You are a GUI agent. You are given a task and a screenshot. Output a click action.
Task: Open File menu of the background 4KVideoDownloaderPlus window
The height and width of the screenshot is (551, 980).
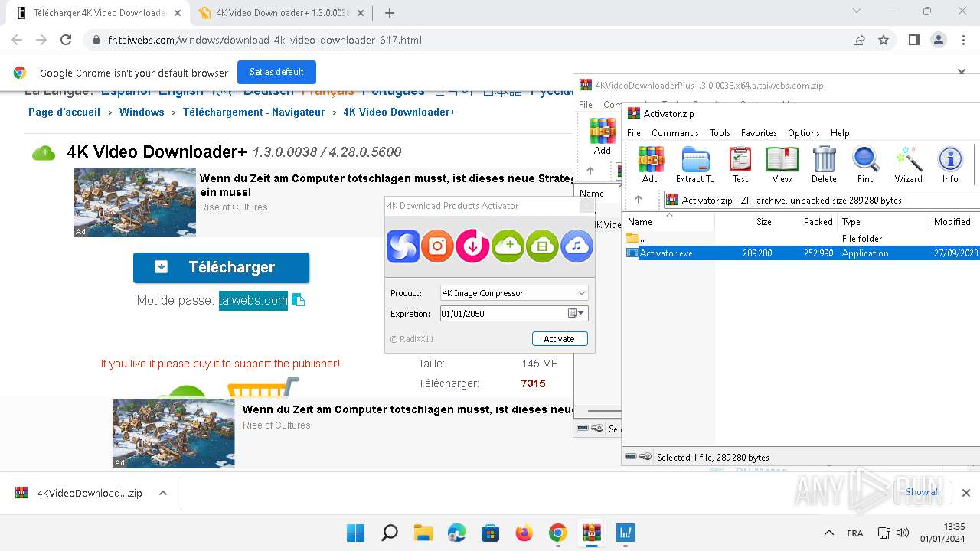(x=586, y=105)
